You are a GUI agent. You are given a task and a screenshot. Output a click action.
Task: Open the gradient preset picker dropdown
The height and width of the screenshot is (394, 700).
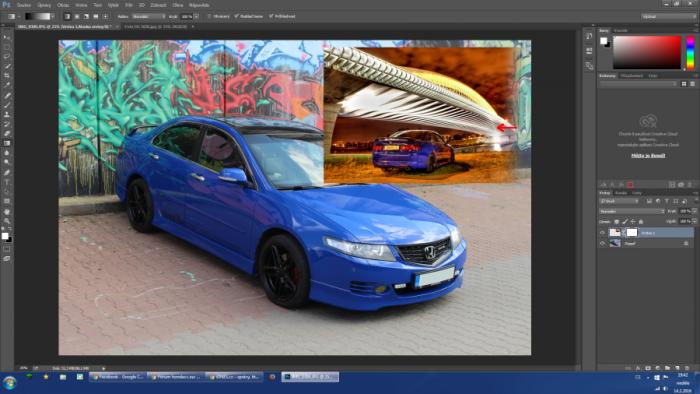tap(53, 17)
